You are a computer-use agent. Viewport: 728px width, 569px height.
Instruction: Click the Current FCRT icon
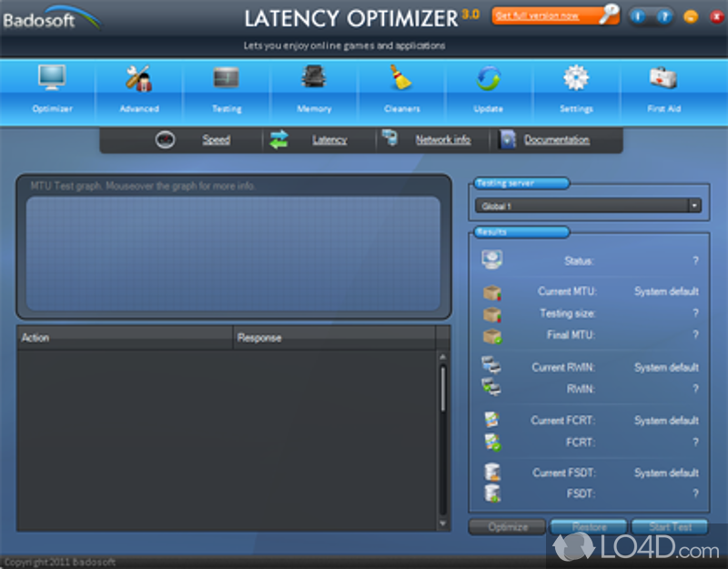click(491, 420)
